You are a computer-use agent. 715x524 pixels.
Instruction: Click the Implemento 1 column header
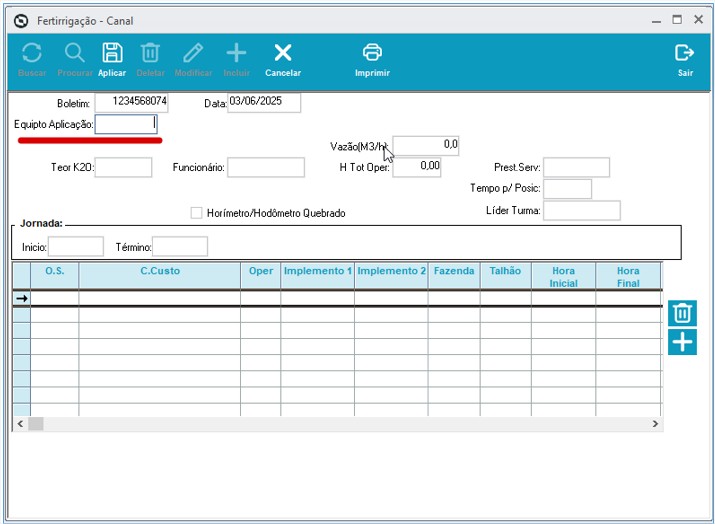click(317, 276)
